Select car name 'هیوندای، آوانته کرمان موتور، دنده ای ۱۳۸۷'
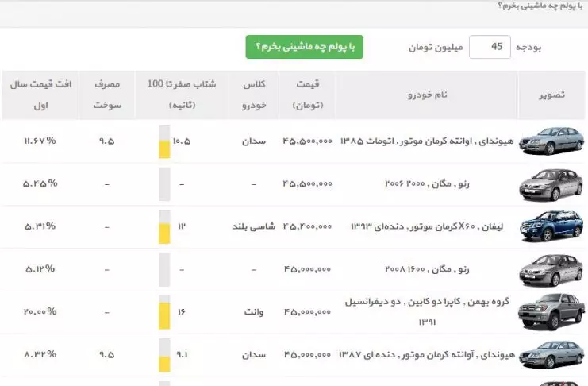Image resolution: width=588 pixels, height=386 pixels. pos(427,354)
